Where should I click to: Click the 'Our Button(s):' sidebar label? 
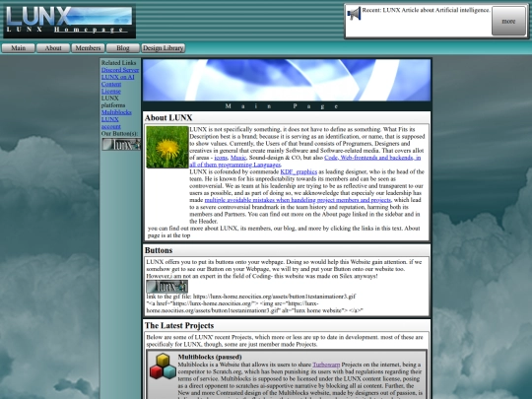point(120,134)
